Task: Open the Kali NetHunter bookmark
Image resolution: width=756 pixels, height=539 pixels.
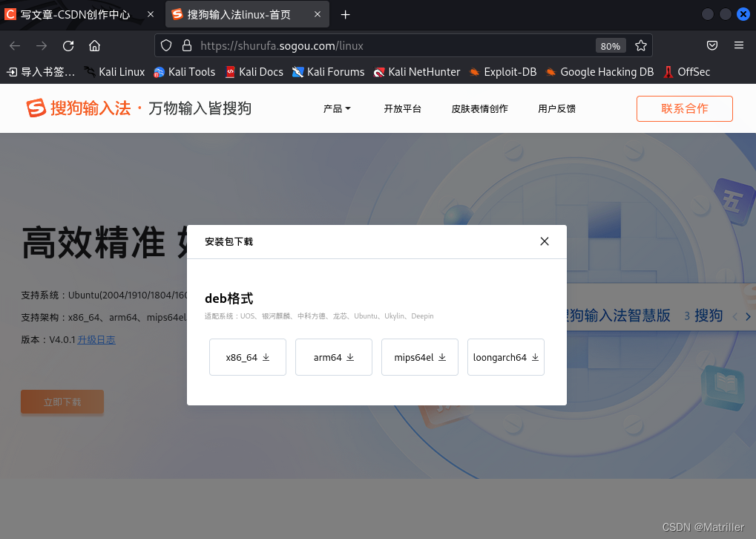Action: point(417,72)
